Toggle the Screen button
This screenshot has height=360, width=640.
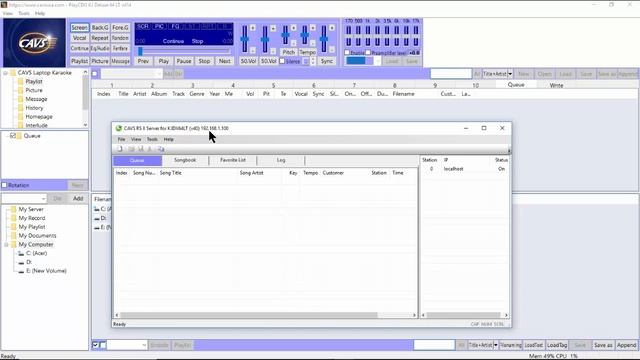pyautogui.click(x=79, y=27)
